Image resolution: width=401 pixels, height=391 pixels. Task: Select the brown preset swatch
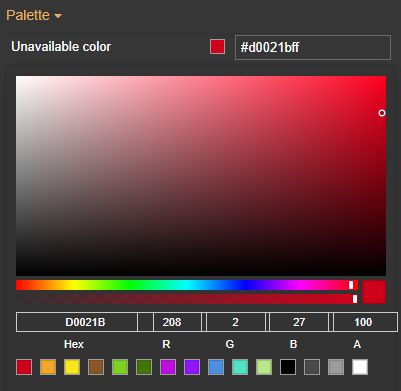[x=96, y=367]
